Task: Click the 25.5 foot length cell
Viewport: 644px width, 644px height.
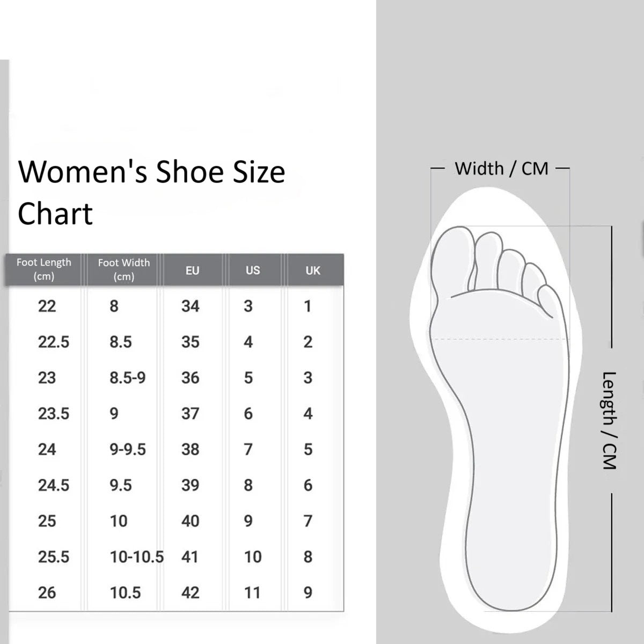Action: tap(53, 557)
